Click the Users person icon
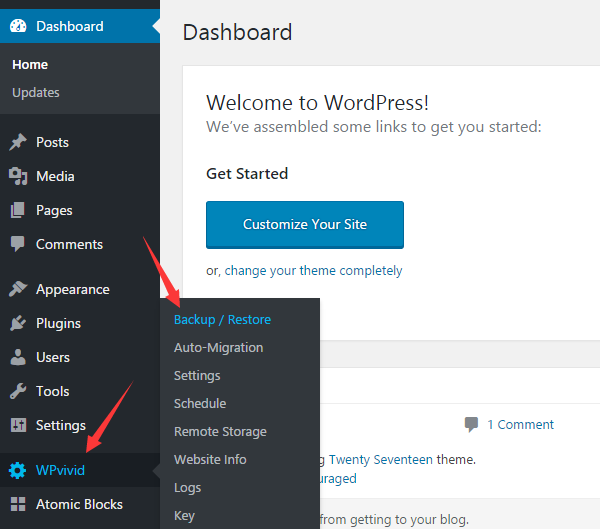This screenshot has height=529, width=600. click(18, 357)
